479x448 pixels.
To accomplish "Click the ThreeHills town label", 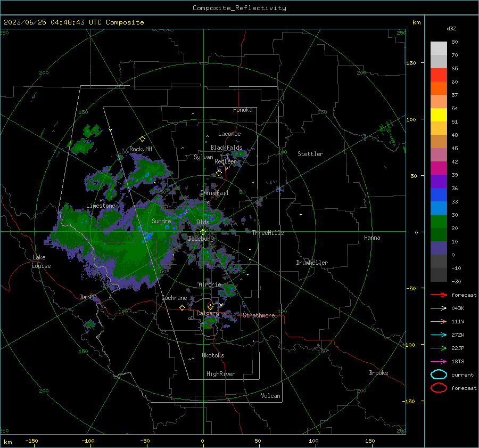I will tap(268, 233).
